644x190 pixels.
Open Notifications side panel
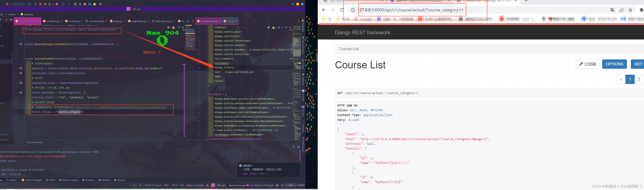[303, 145]
